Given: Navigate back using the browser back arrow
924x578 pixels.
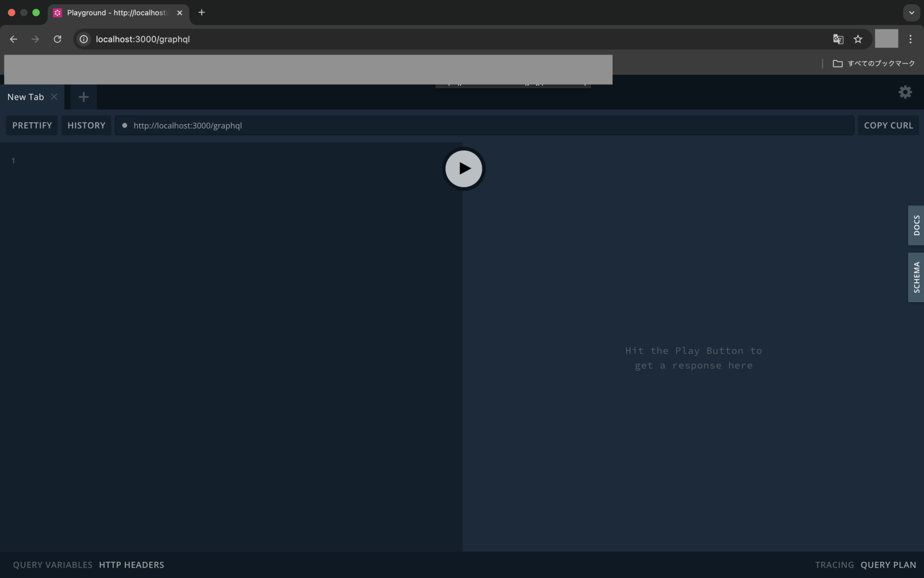Looking at the screenshot, I should [x=13, y=39].
